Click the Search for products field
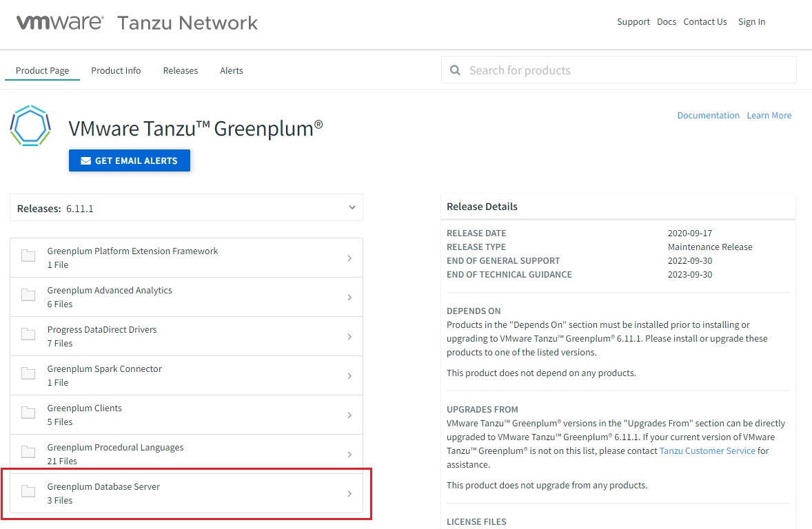Screen dimensions: 812x529 (x=619, y=70)
